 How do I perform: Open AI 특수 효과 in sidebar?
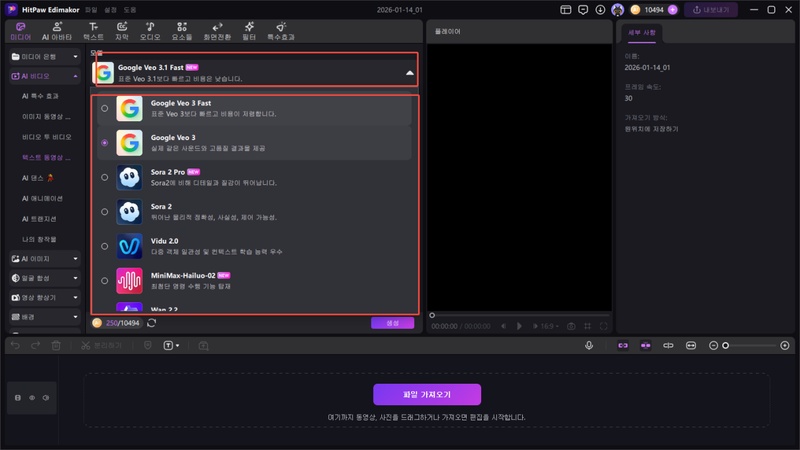pyautogui.click(x=40, y=96)
